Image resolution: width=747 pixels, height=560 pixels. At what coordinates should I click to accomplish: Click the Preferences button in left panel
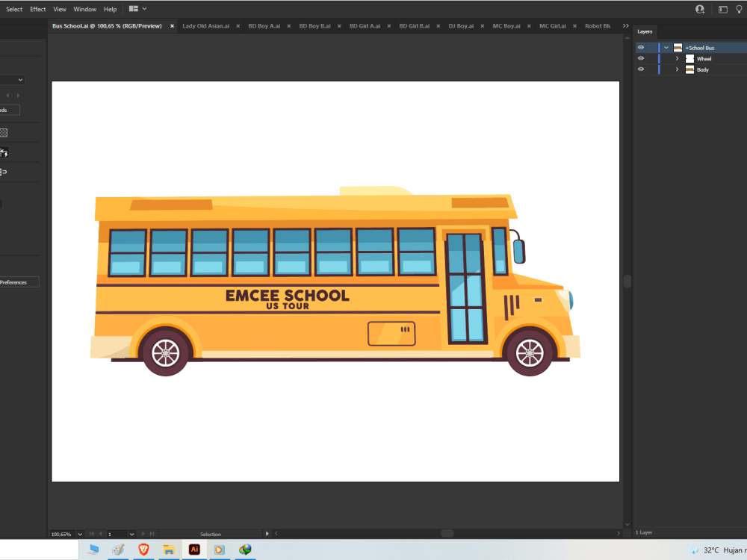(x=18, y=282)
